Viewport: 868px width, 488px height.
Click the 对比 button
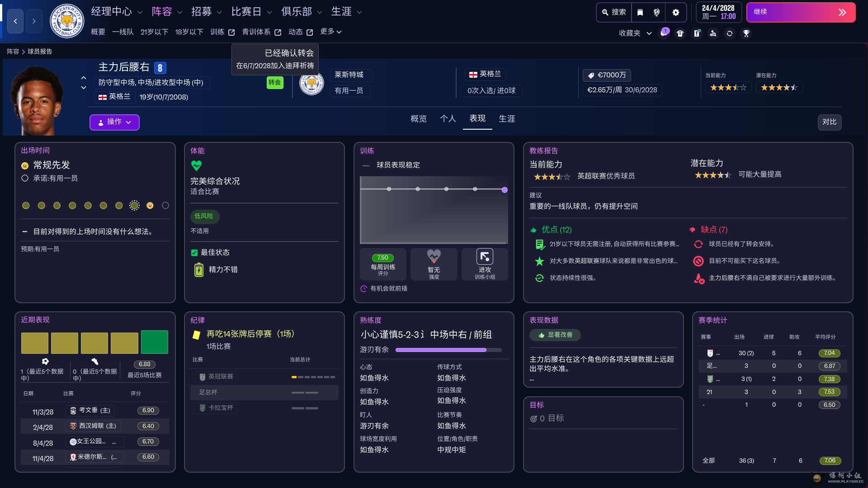pos(829,122)
